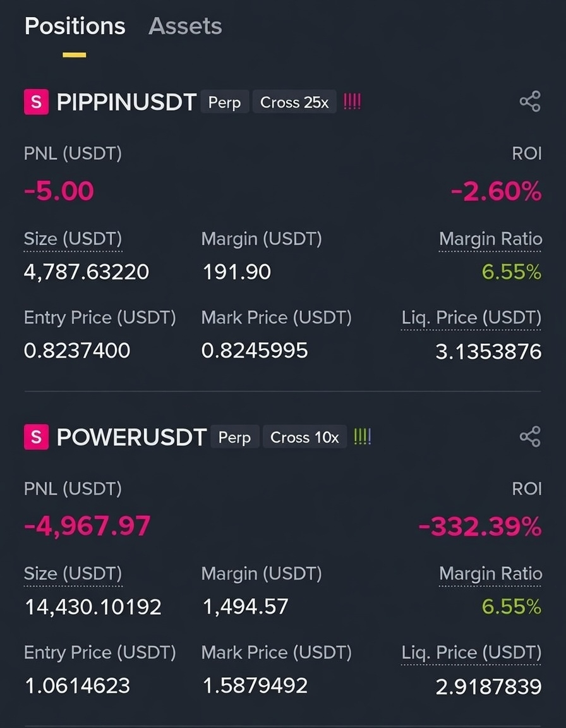Screen dimensions: 566x728
Task: Open the Cross 10x leverage setting
Action: (x=305, y=437)
